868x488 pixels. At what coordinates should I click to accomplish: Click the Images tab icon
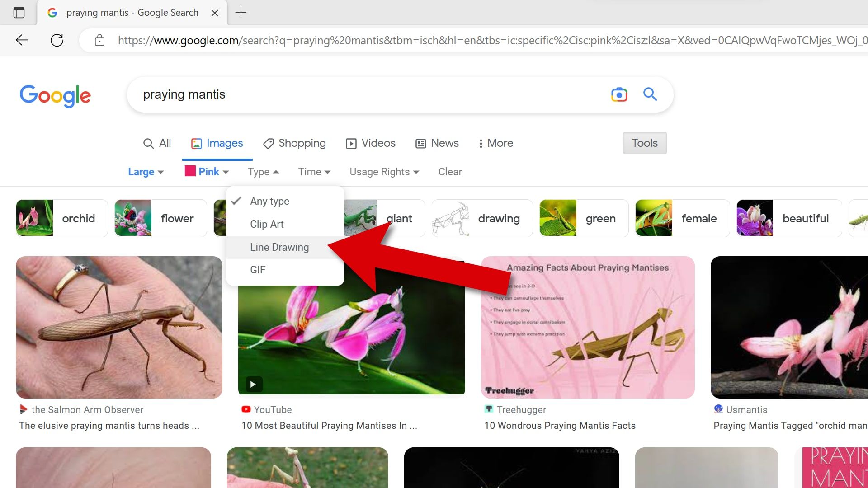(x=196, y=143)
